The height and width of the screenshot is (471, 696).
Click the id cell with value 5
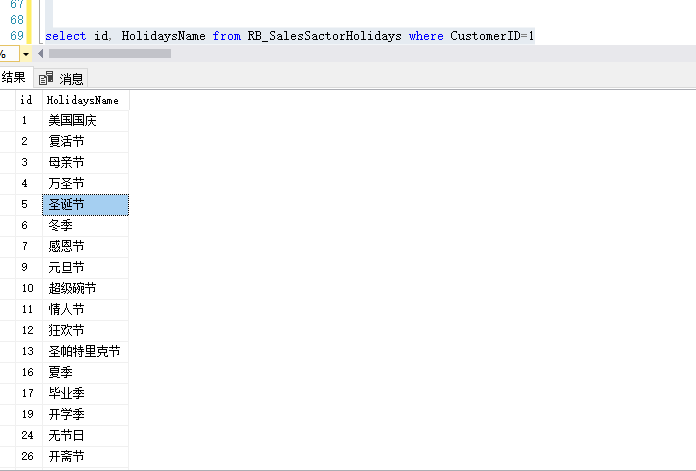click(29, 205)
